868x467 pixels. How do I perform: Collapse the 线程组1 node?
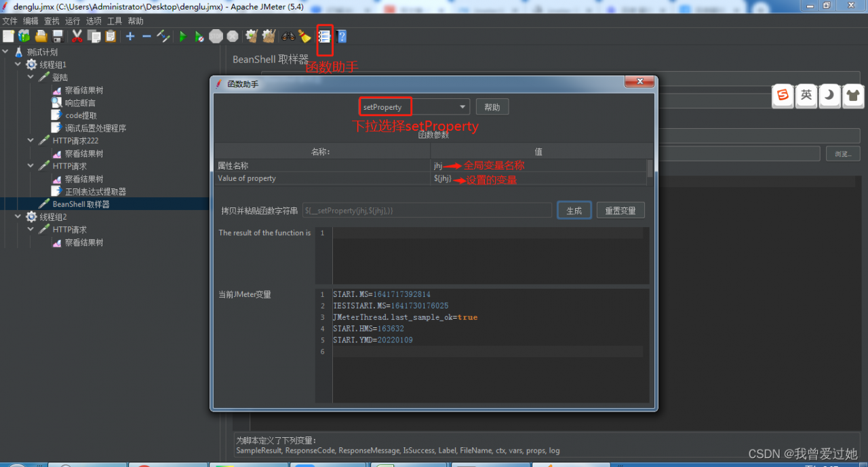pyautogui.click(x=18, y=64)
